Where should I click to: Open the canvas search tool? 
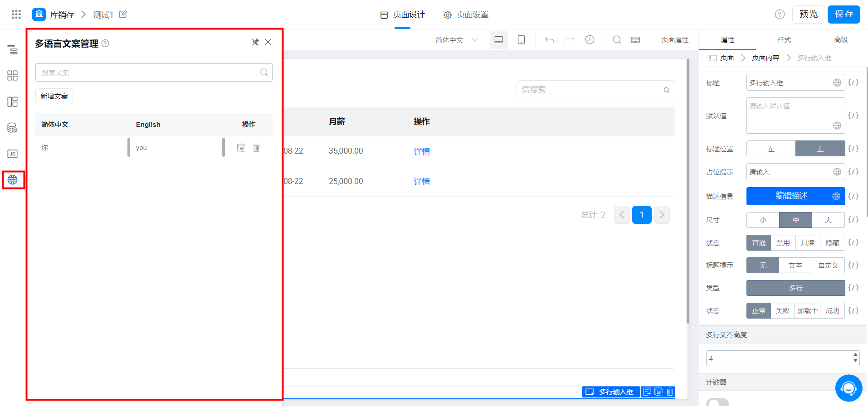[617, 40]
